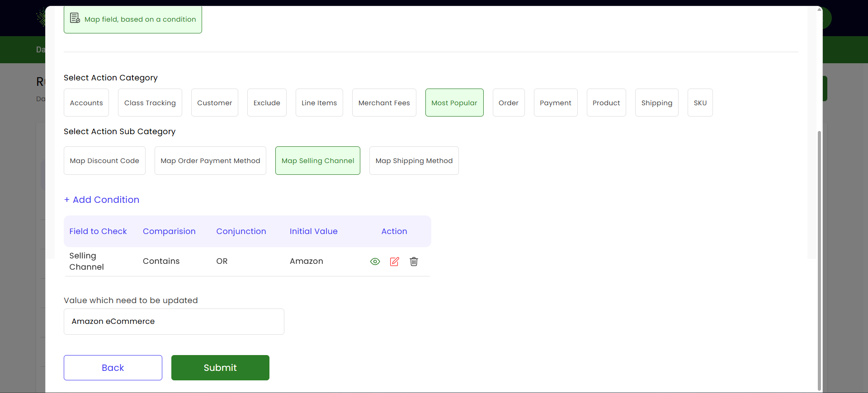Select Map Order Payment Method option
This screenshot has height=393, width=868.
click(210, 160)
